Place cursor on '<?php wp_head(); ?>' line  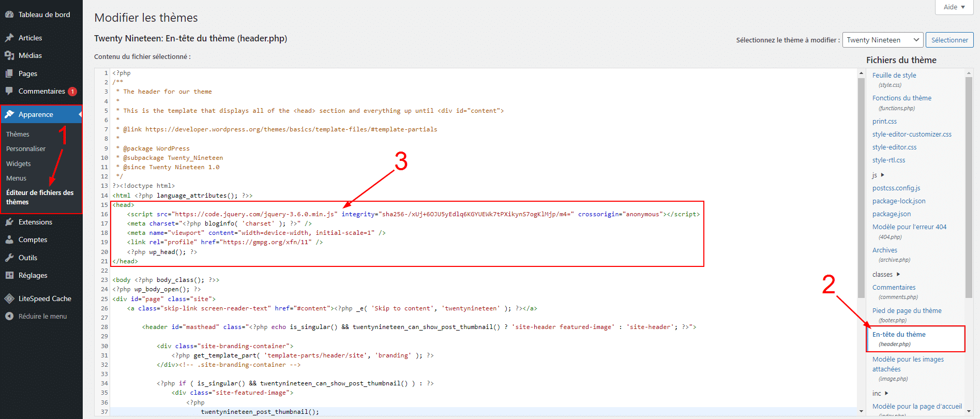162,252
